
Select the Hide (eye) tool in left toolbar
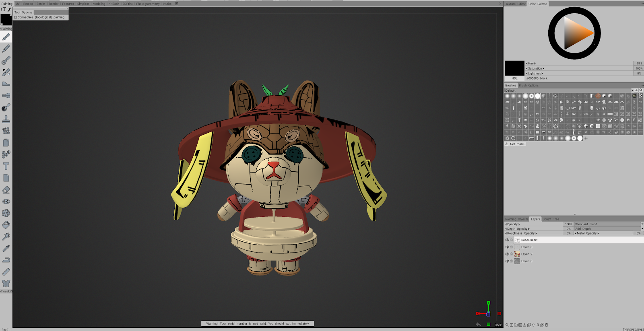click(6, 201)
